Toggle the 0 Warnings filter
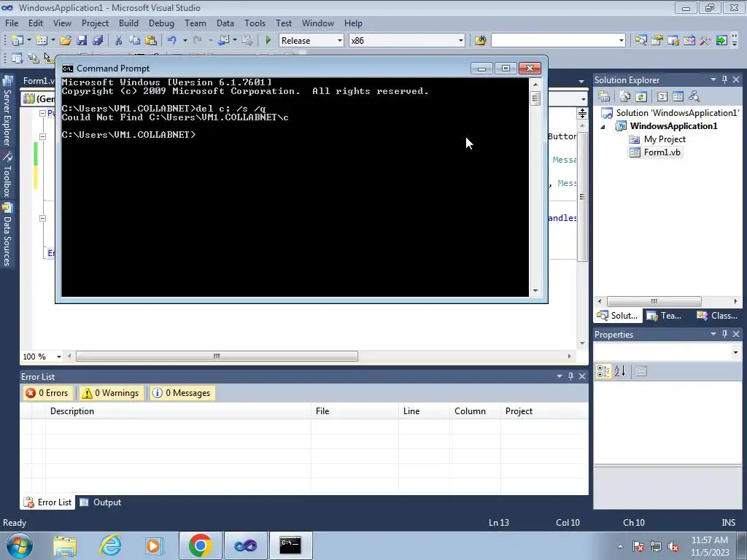This screenshot has width=747, height=560. (x=111, y=393)
